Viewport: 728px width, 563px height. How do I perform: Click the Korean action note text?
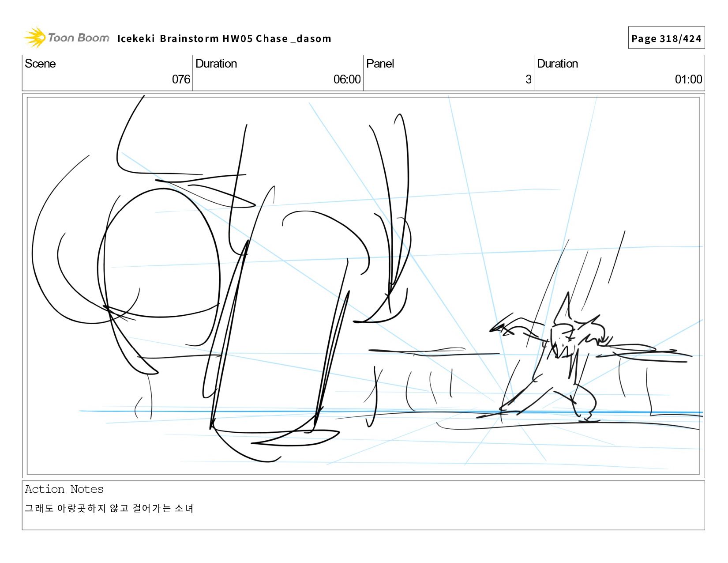pyautogui.click(x=109, y=508)
